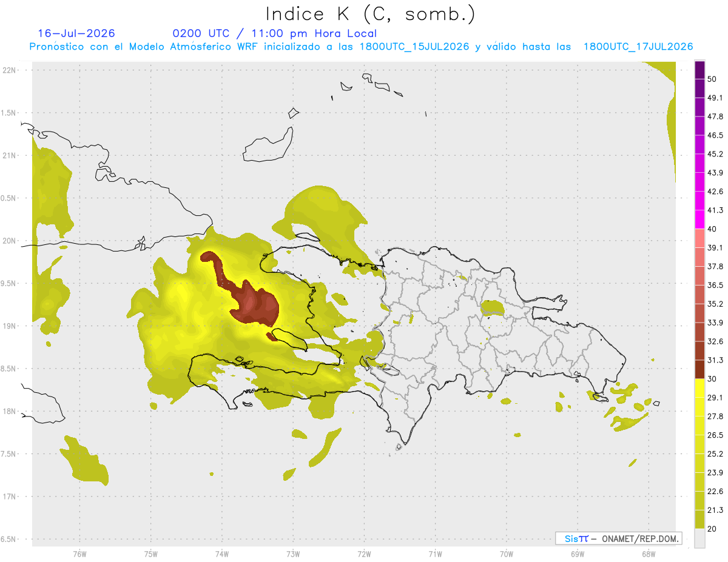Click the bright yellow swatch between 29.1 and 30
This screenshot has width=728, height=562.
(699, 388)
